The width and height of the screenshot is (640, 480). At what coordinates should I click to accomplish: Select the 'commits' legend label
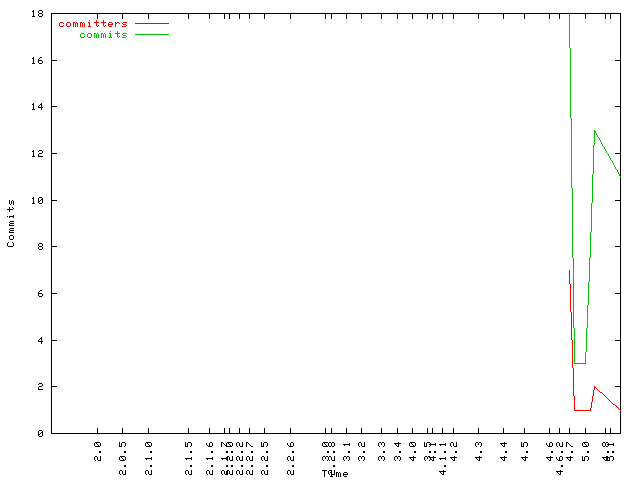click(x=103, y=34)
